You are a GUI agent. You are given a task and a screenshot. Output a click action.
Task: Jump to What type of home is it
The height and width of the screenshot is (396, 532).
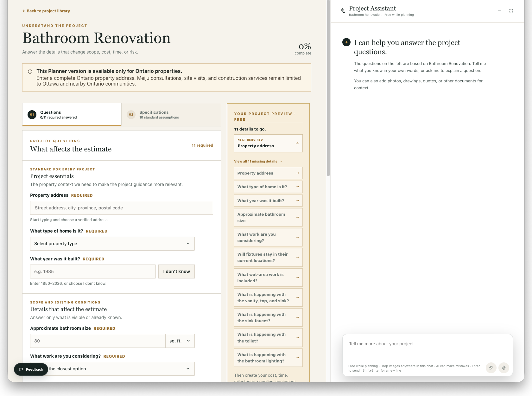pos(268,187)
